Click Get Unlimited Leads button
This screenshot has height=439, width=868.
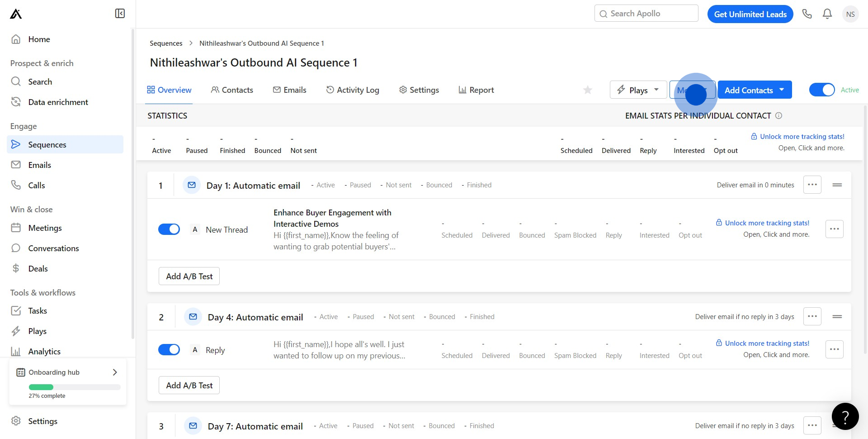click(750, 14)
